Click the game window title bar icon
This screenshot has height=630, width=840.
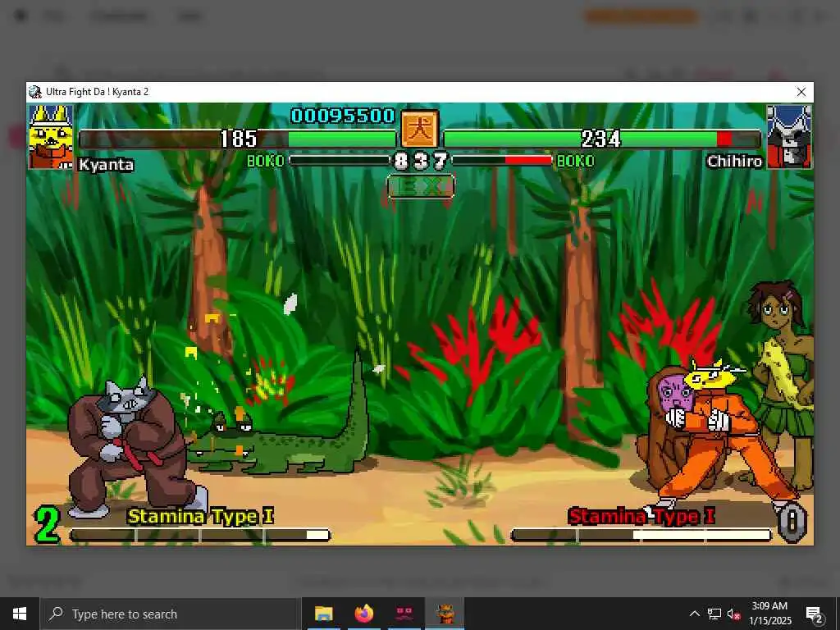35,92
